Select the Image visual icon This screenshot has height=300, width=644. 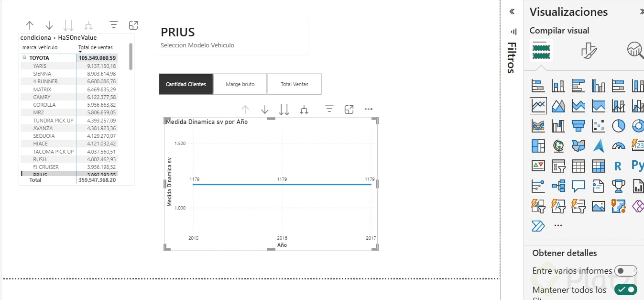click(599, 206)
